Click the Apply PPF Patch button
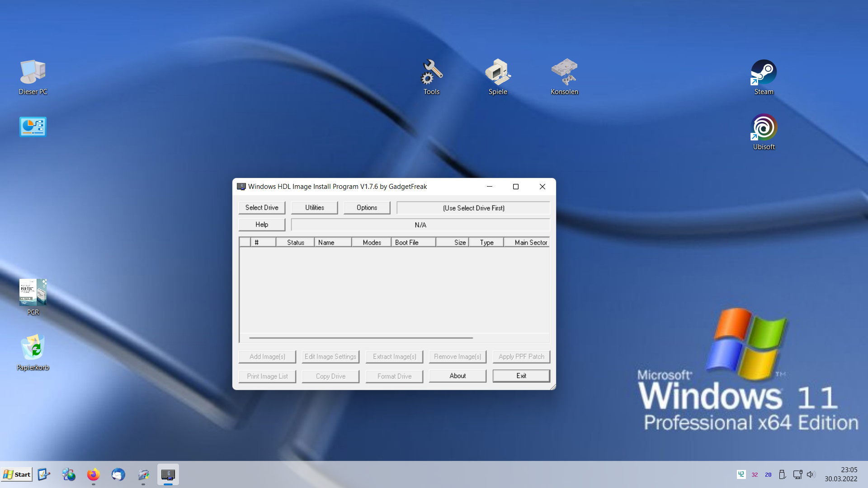Screen dimensions: 868x488 coord(521,357)
